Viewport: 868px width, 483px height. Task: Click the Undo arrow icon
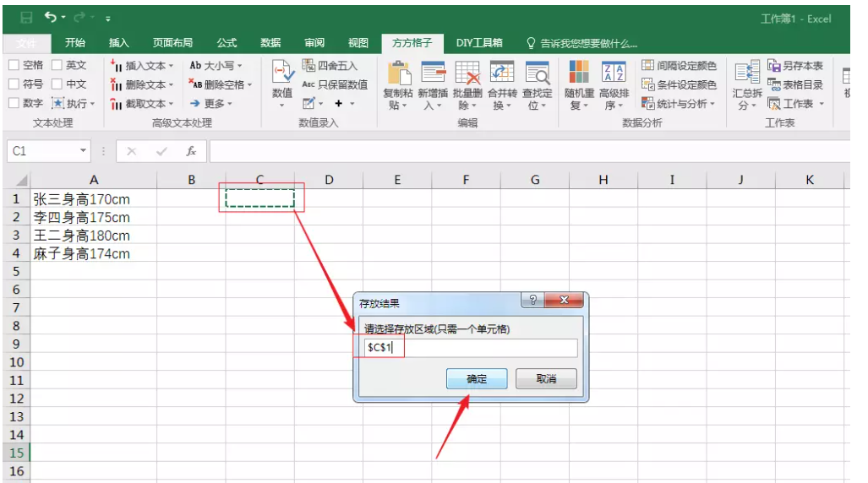point(51,17)
